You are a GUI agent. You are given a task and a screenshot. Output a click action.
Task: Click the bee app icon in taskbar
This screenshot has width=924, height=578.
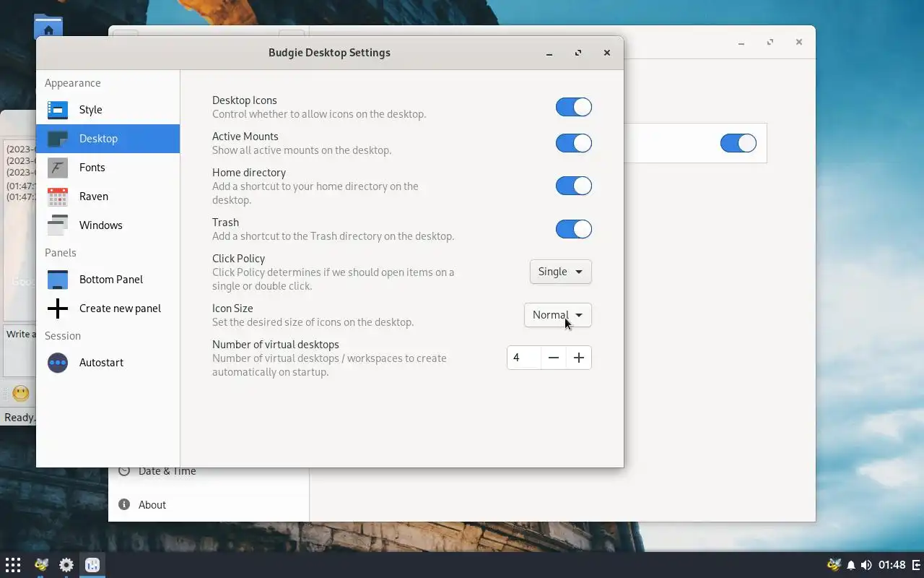(x=41, y=565)
